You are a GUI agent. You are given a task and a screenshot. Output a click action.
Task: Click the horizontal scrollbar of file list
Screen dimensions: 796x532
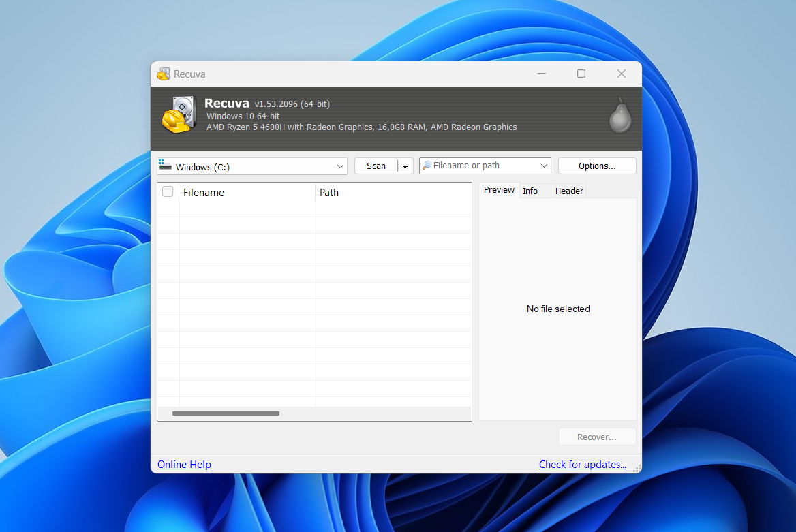pyautogui.click(x=226, y=413)
